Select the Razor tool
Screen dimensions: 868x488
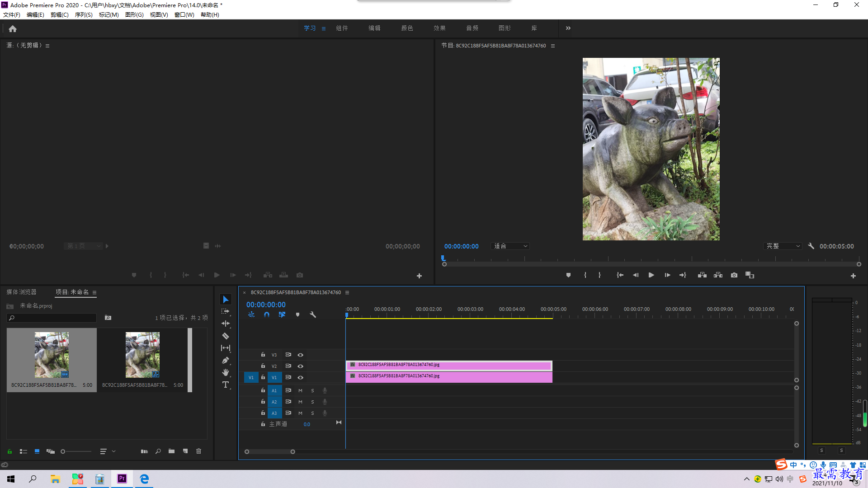(226, 336)
